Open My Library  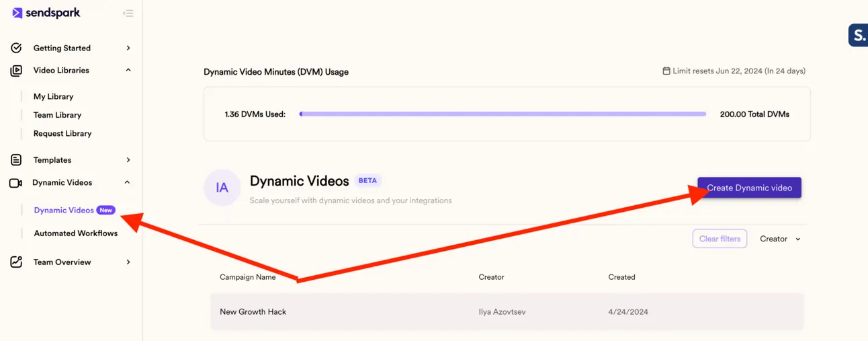click(54, 96)
